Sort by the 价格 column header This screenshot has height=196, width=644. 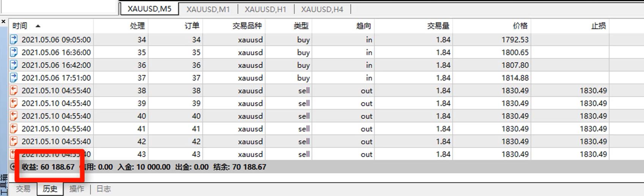coord(520,26)
